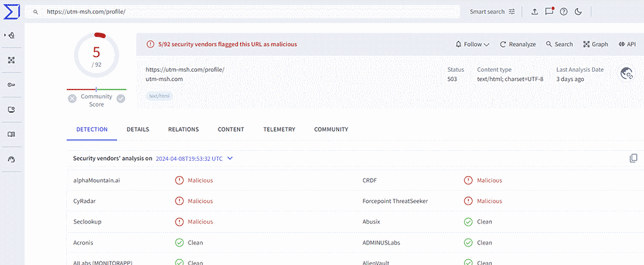Switch to the CONTENT tab
The width and height of the screenshot is (644, 265).
pyautogui.click(x=231, y=130)
